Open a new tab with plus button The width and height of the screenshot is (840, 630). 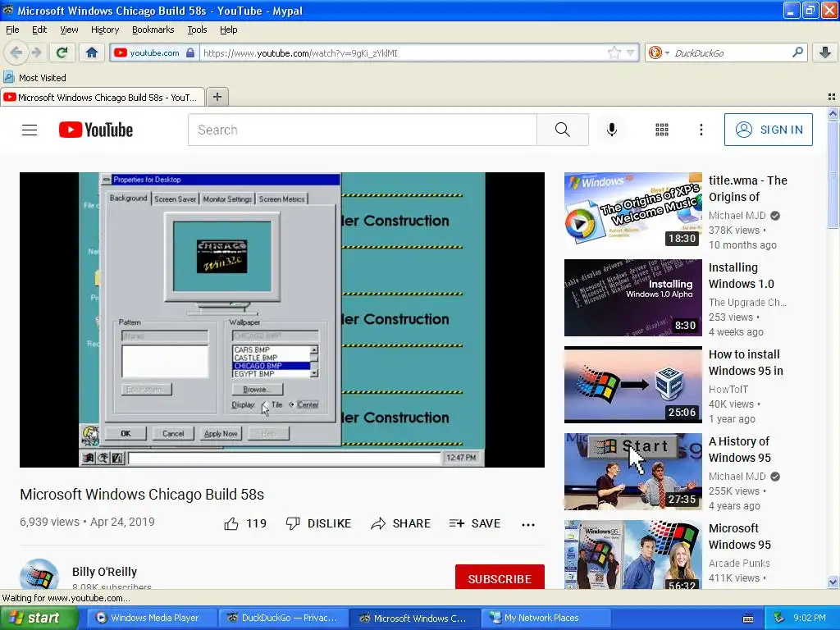(217, 97)
